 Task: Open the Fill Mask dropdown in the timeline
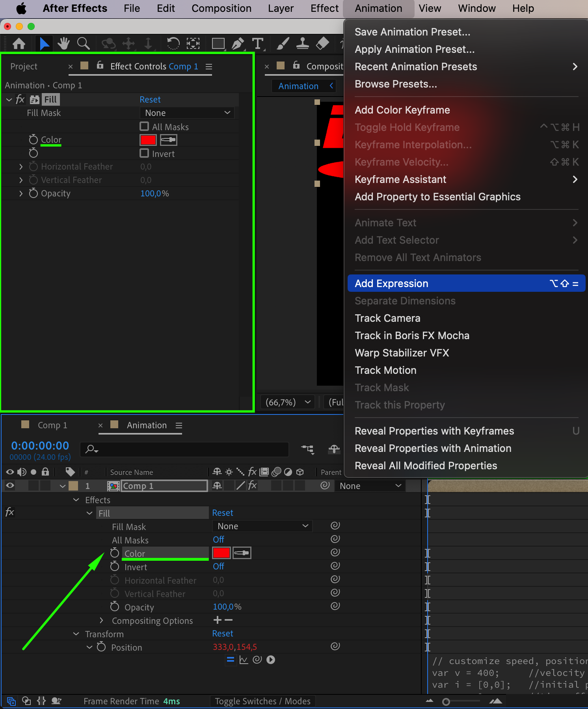[x=262, y=526]
